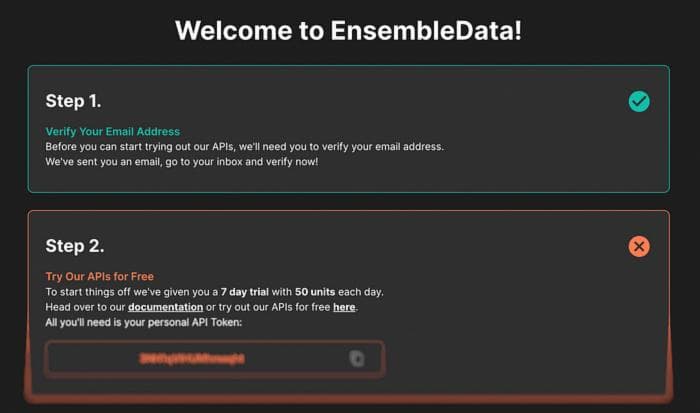This screenshot has width=700, height=413.
Task: Follow the "here" link to try APIs
Action: (x=344, y=307)
